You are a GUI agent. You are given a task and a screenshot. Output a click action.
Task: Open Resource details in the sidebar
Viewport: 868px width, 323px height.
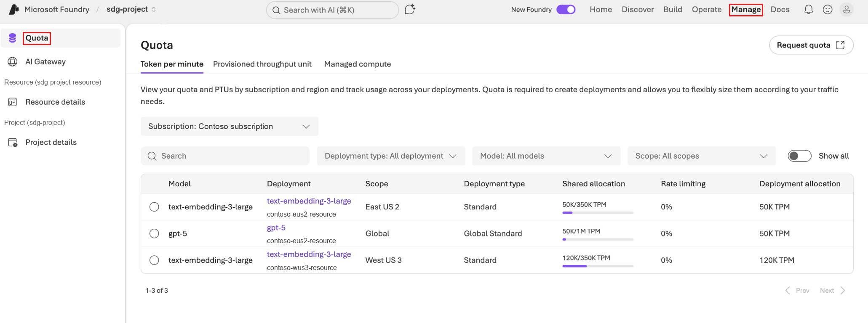tap(60, 102)
